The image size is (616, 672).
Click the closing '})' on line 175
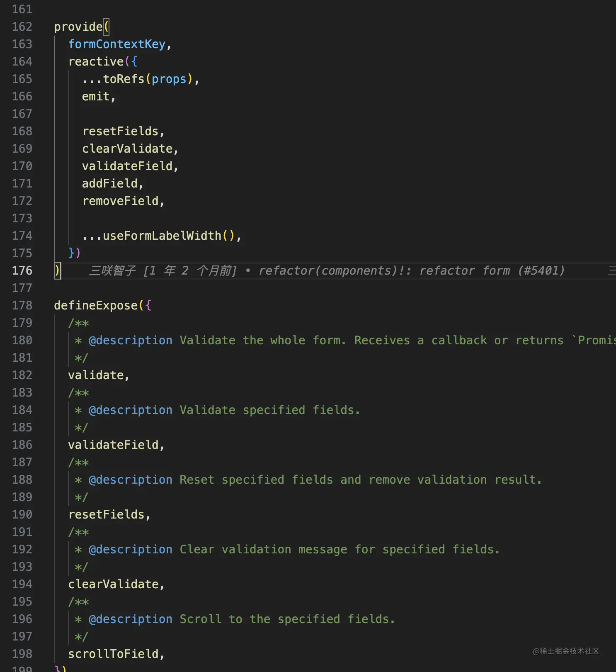(75, 253)
